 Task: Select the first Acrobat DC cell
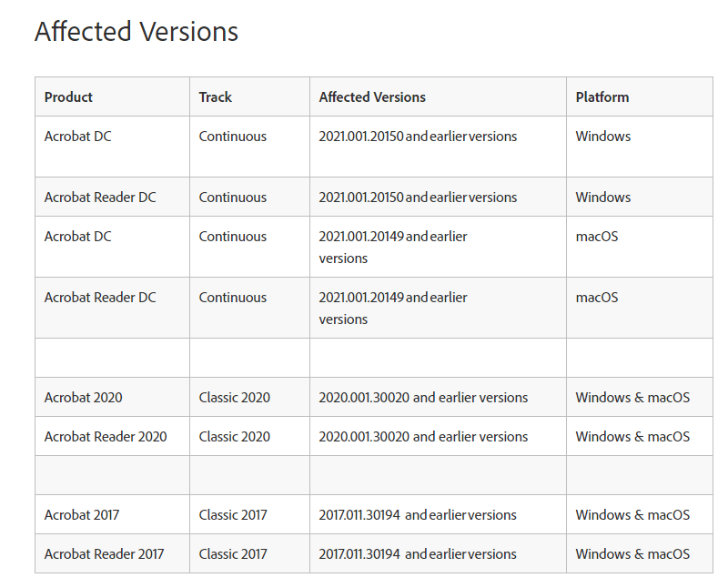(78, 137)
